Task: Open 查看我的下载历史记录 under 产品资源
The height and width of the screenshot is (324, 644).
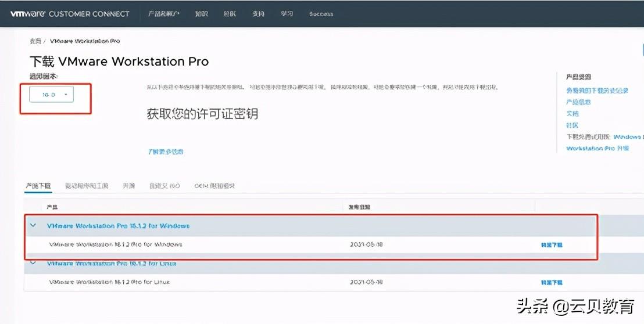Action: [x=597, y=91]
